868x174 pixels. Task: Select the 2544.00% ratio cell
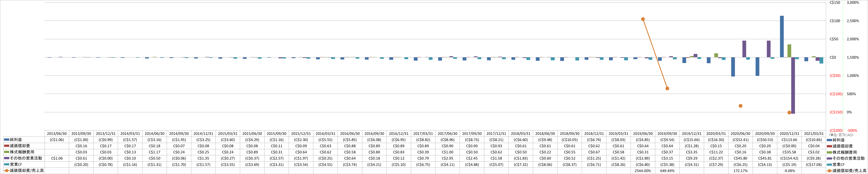[x=643, y=171]
